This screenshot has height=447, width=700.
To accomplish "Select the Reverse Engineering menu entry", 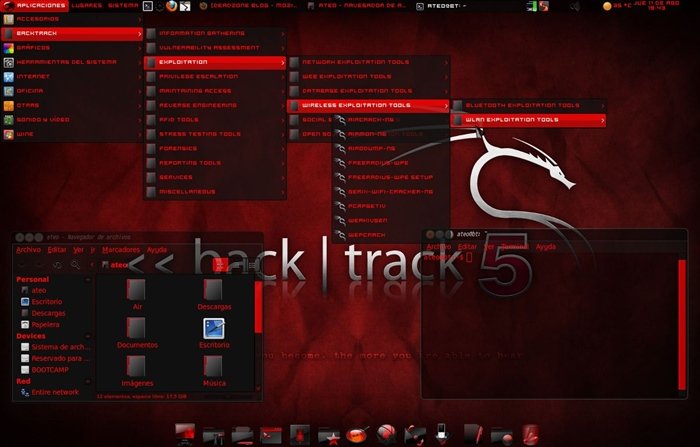I will [x=215, y=105].
